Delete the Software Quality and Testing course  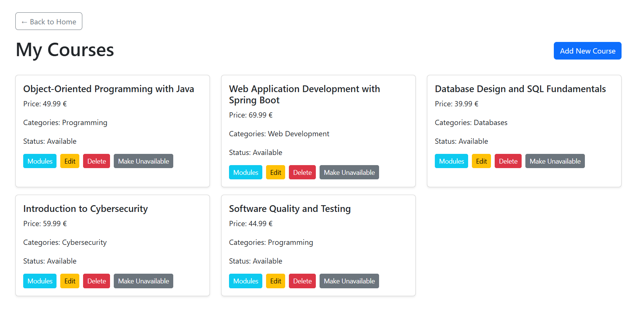[x=302, y=281]
